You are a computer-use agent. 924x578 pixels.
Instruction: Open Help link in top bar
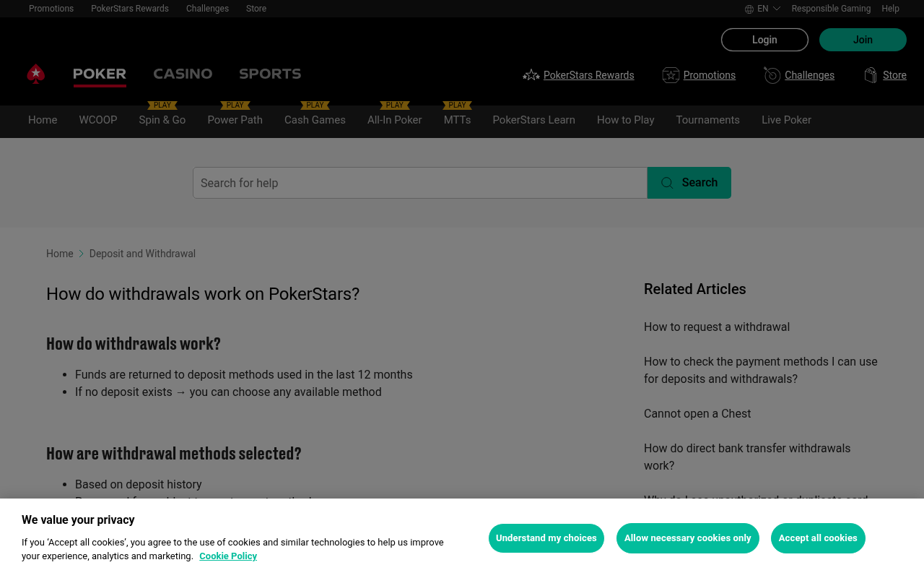890,9
